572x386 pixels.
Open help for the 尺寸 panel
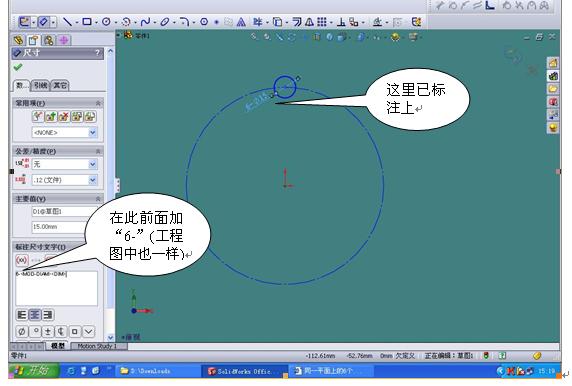pos(97,53)
